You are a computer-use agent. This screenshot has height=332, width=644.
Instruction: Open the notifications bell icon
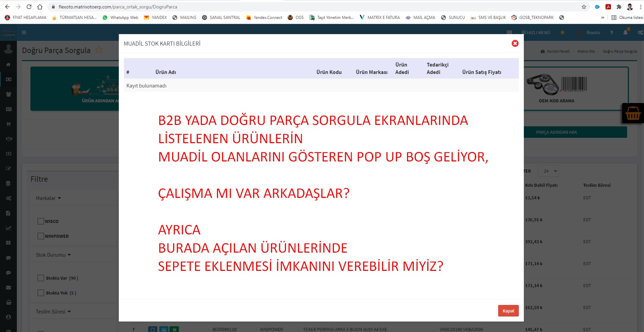click(625, 32)
